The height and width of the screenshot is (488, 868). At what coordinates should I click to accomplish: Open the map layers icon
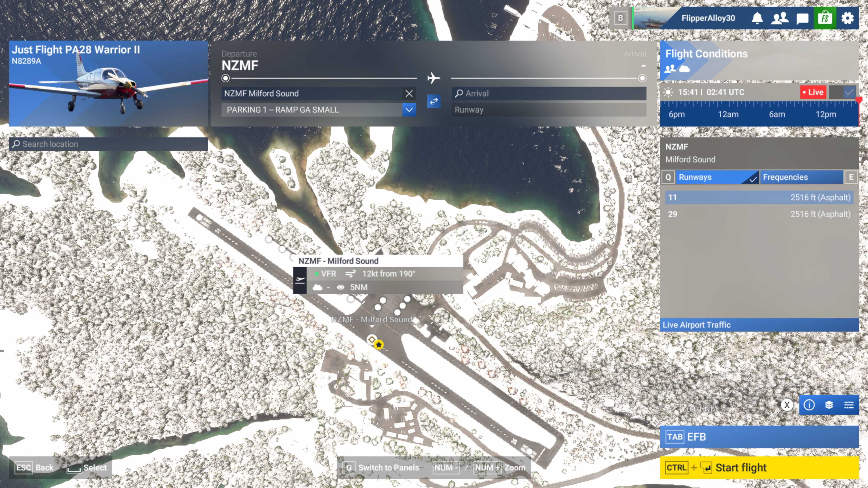(x=829, y=405)
